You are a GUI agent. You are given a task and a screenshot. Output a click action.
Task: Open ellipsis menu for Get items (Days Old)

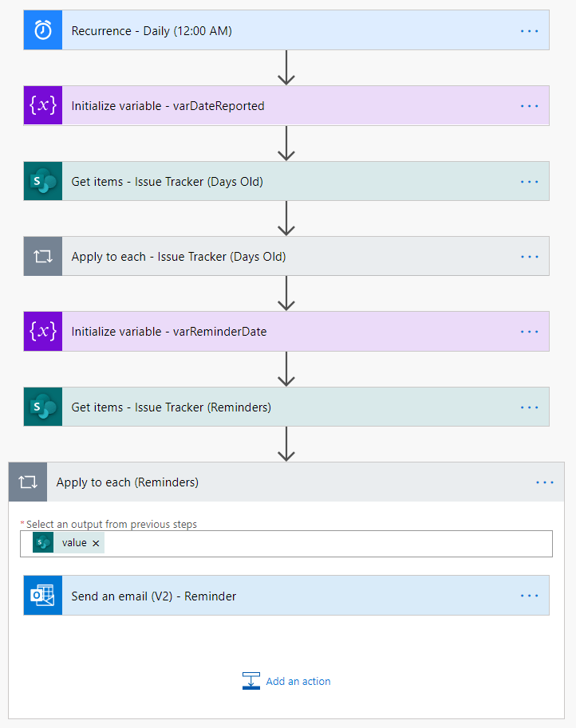click(530, 182)
